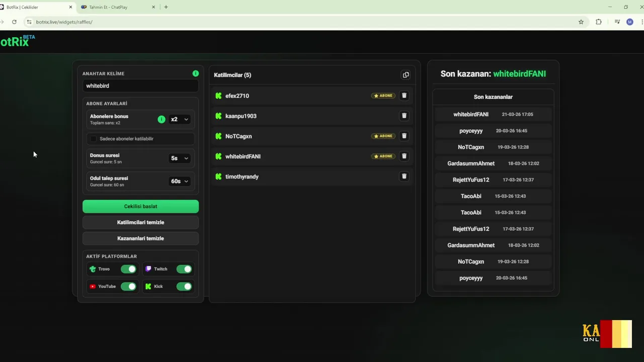
Task: Click the Son kazanan whitebirdFANI heading
Action: (x=493, y=74)
